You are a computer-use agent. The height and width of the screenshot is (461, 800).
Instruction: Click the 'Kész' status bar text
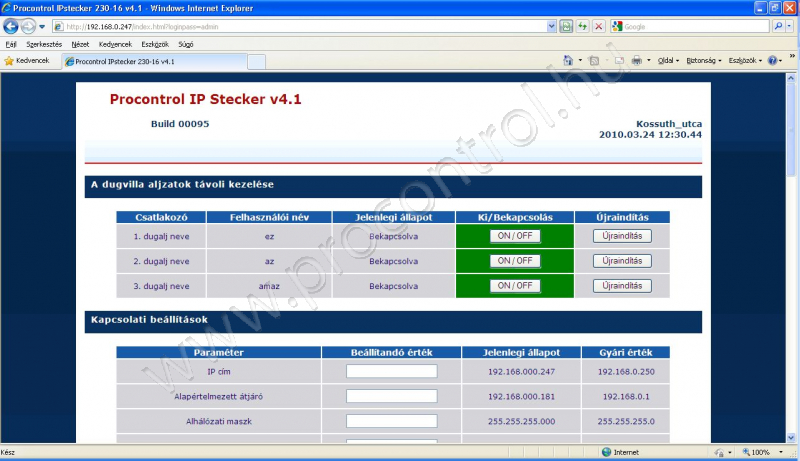[x=8, y=452]
